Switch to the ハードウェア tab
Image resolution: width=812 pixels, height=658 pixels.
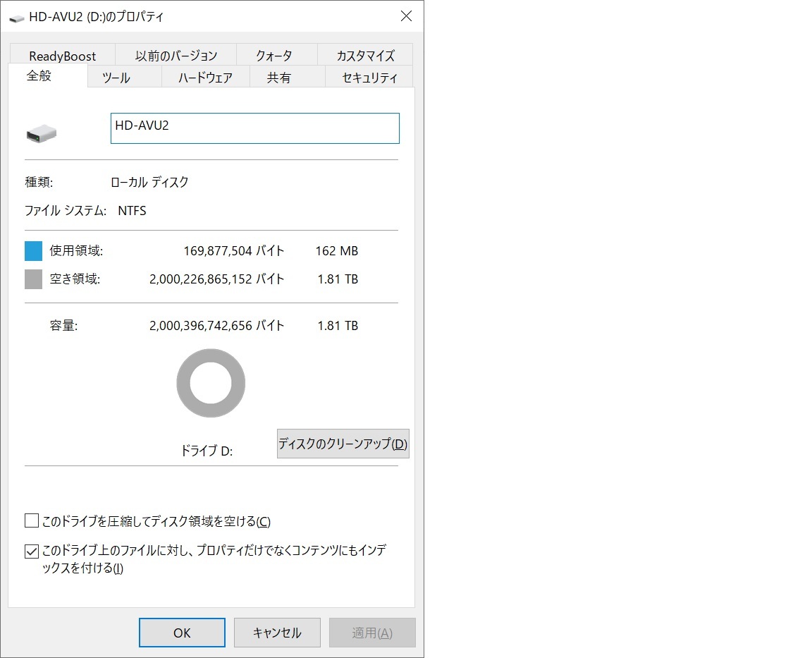click(205, 78)
